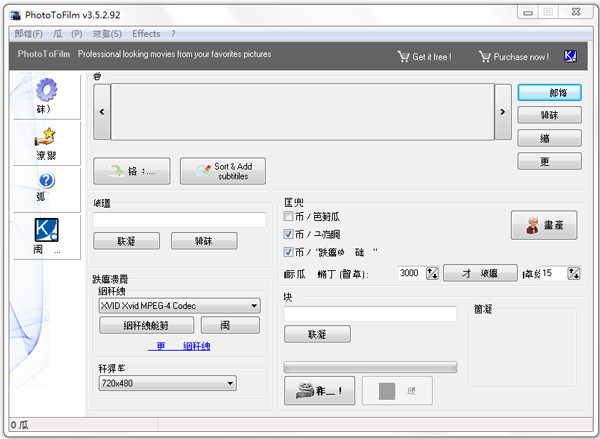
Task: Click the Get it free cart icon
Action: click(403, 57)
